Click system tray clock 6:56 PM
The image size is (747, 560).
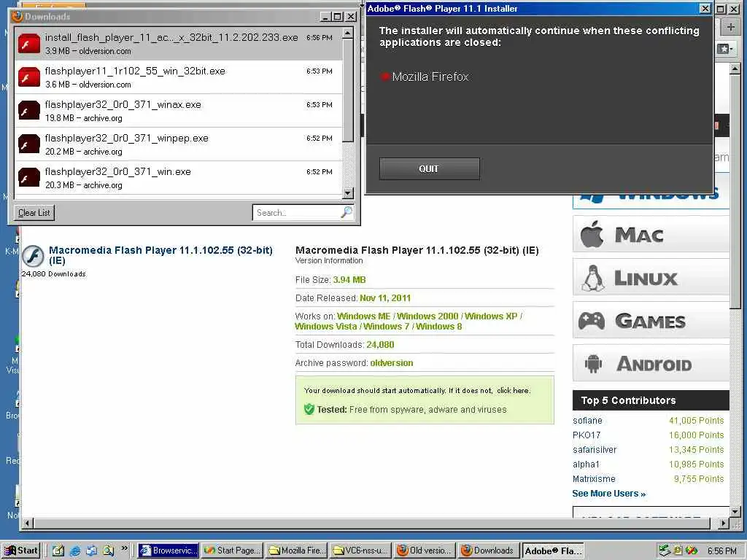pyautogui.click(x=721, y=551)
